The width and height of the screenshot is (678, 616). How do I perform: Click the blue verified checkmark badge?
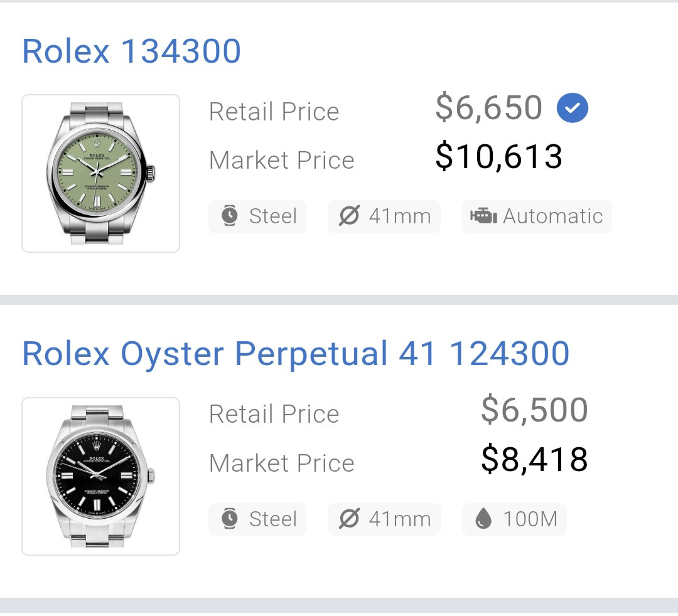(572, 108)
